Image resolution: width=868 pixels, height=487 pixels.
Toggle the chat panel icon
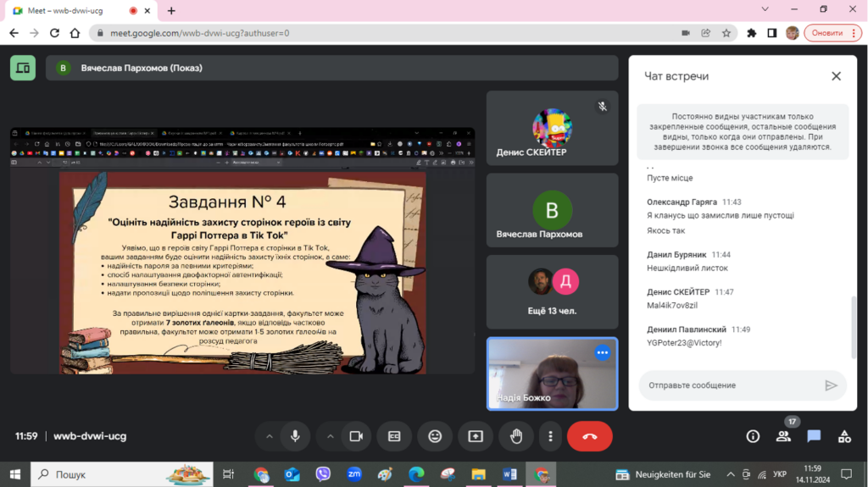[814, 436]
